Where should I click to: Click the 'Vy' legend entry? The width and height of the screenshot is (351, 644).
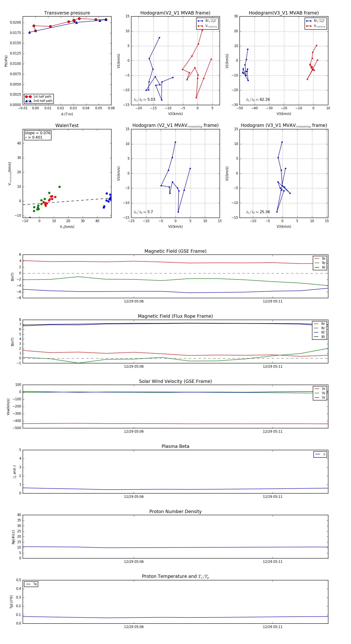pos(320,393)
